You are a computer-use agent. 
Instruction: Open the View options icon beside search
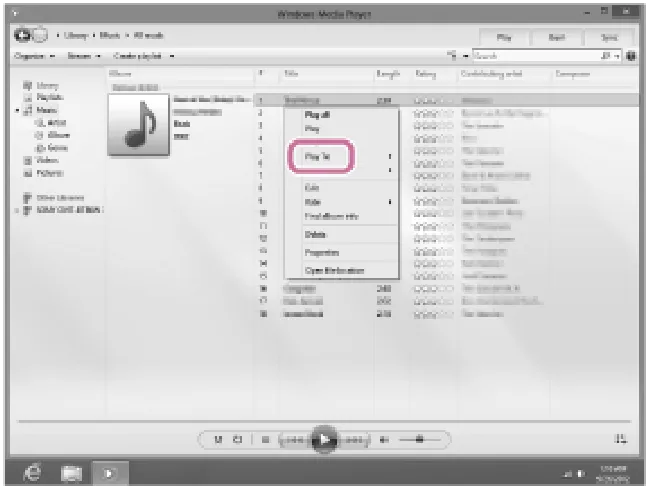[x=452, y=56]
